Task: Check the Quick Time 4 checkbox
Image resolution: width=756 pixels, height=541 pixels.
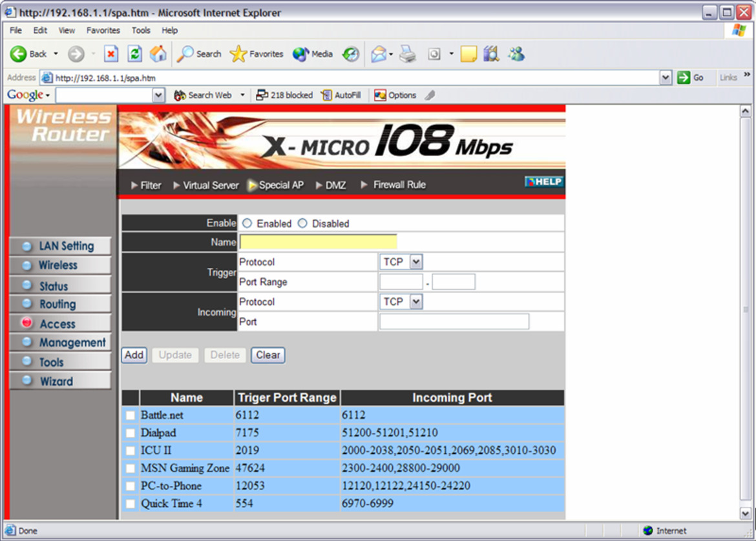Action: [130, 504]
